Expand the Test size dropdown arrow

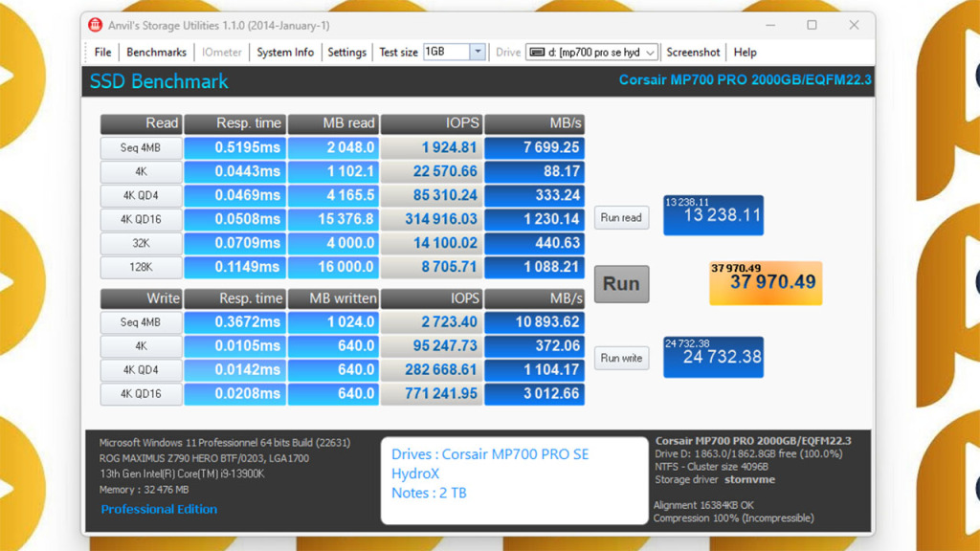pyautogui.click(x=478, y=52)
